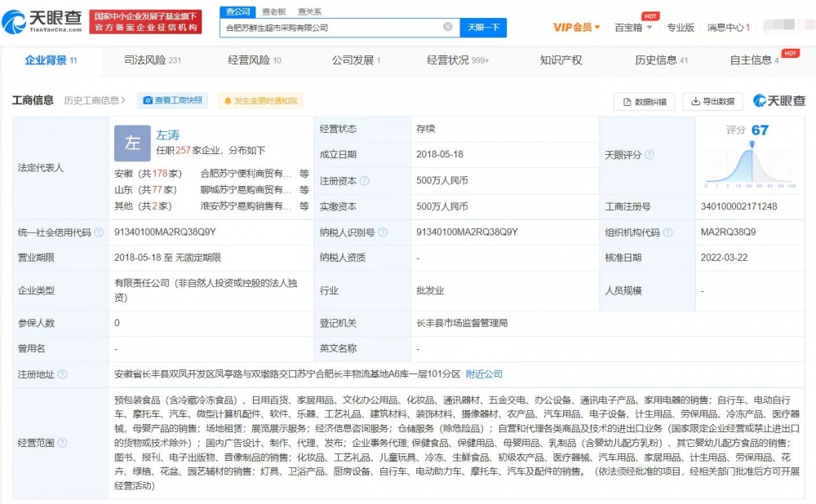The width and height of the screenshot is (816, 504).
Task: Click 查看工商快照 camera button
Action: tap(173, 100)
